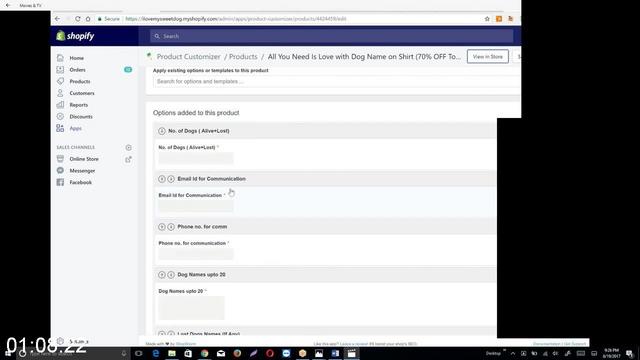
Task: Focus Search for options and templates field
Action: coord(336,82)
